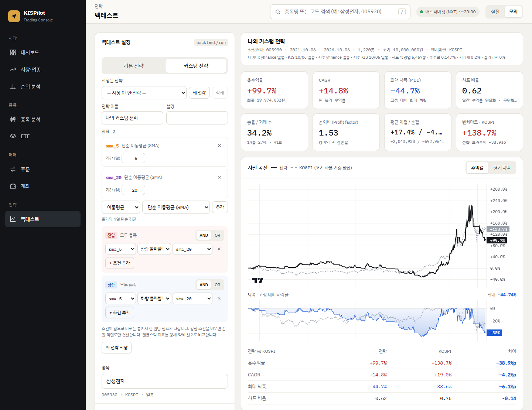Select 백테스트 chart icon in sidebar
Screen dimensions: 532x410
13,219
